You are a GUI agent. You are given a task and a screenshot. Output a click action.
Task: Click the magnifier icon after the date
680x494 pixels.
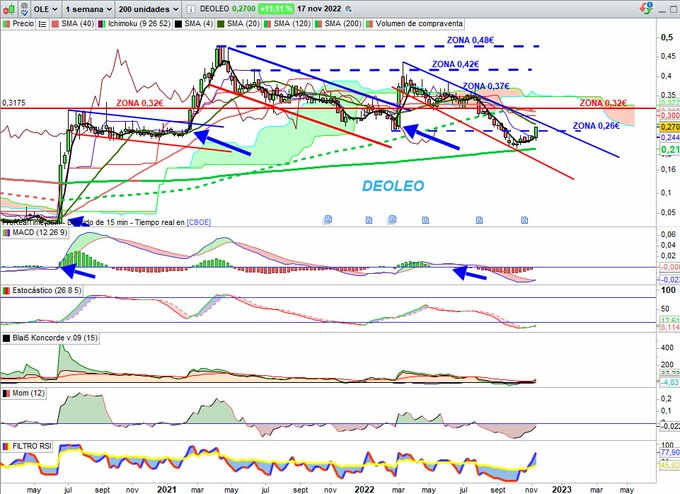click(348, 9)
